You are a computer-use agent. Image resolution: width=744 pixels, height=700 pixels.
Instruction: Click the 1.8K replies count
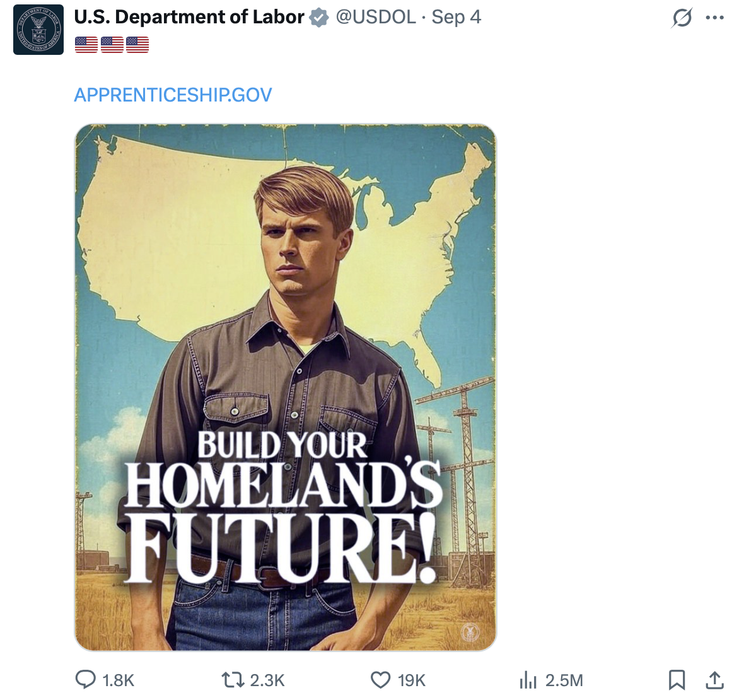119,680
